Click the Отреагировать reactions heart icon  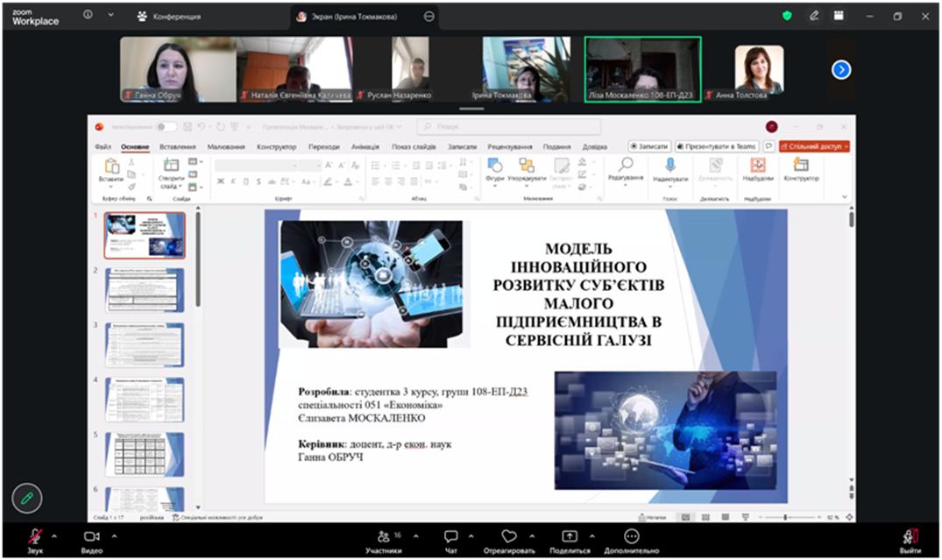508,536
